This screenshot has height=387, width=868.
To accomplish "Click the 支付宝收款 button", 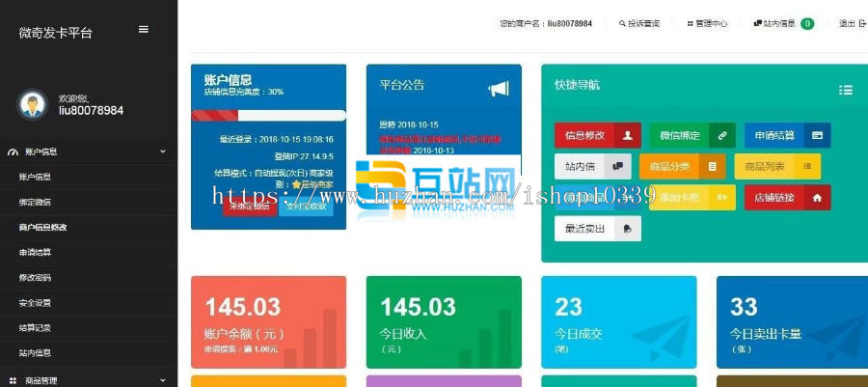I will coord(306,206).
